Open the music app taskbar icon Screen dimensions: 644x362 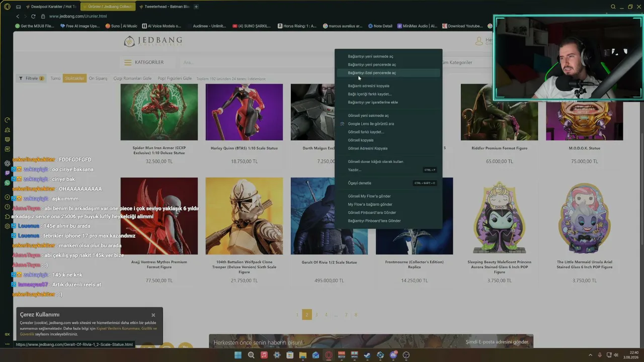264,355
